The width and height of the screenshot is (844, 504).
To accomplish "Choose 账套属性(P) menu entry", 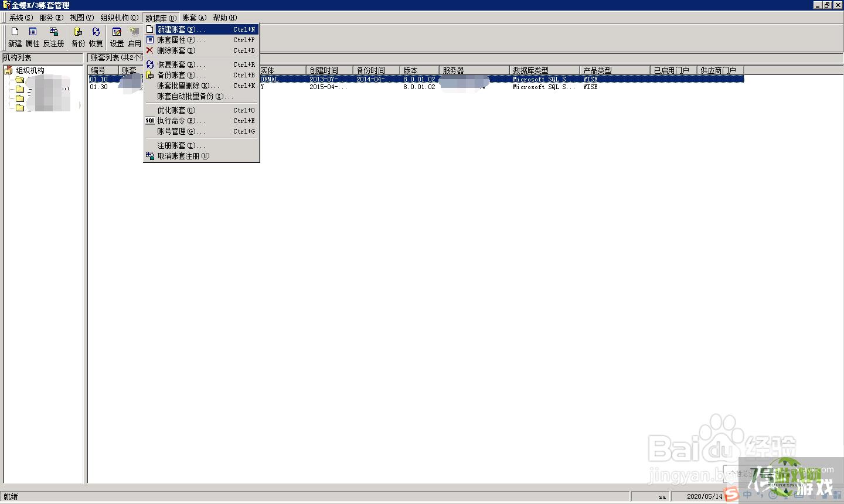I will (x=201, y=40).
